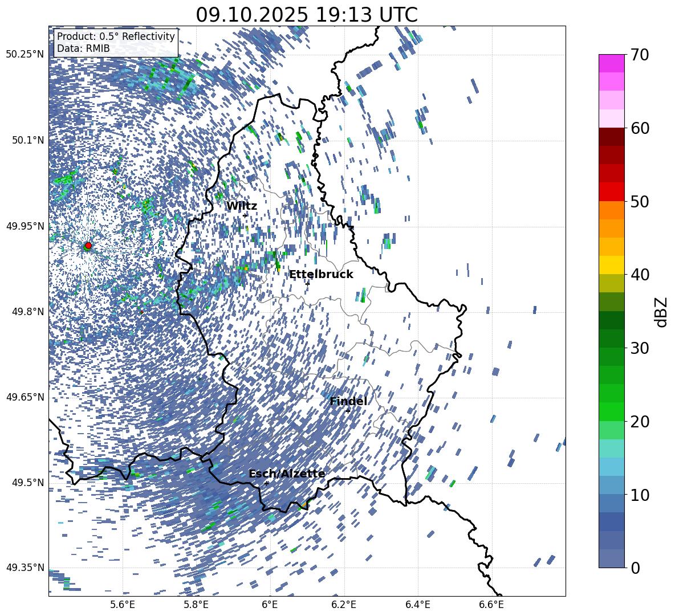Click the colorbar tick label 30
The height and width of the screenshot is (616, 675).
pyautogui.click(x=639, y=348)
